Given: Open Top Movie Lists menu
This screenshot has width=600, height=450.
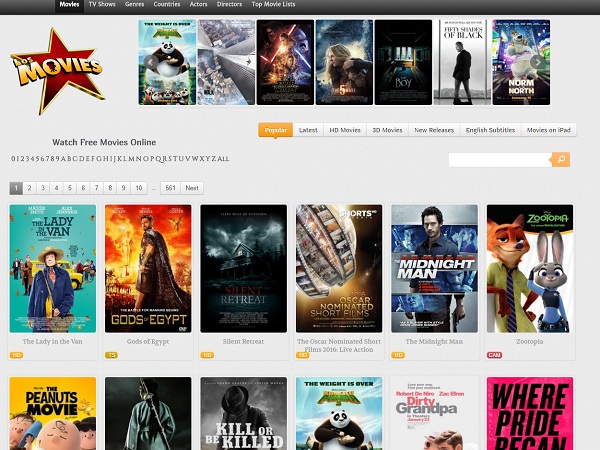Looking at the screenshot, I should [273, 5].
